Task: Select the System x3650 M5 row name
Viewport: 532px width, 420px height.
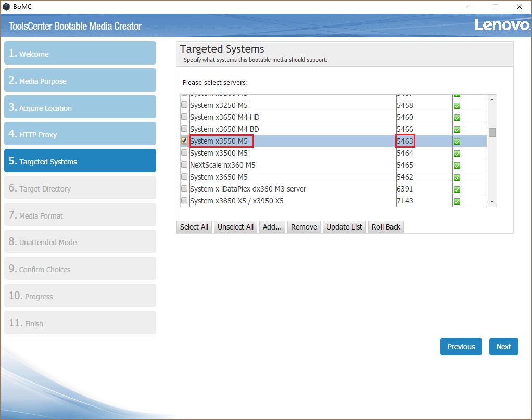Action: coord(219,177)
